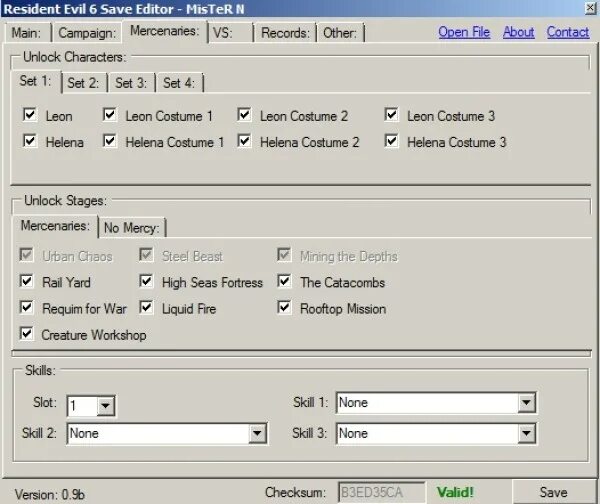This screenshot has width=600, height=504.
Task: Toggle The Catacombs stage checkbox
Action: click(x=284, y=281)
